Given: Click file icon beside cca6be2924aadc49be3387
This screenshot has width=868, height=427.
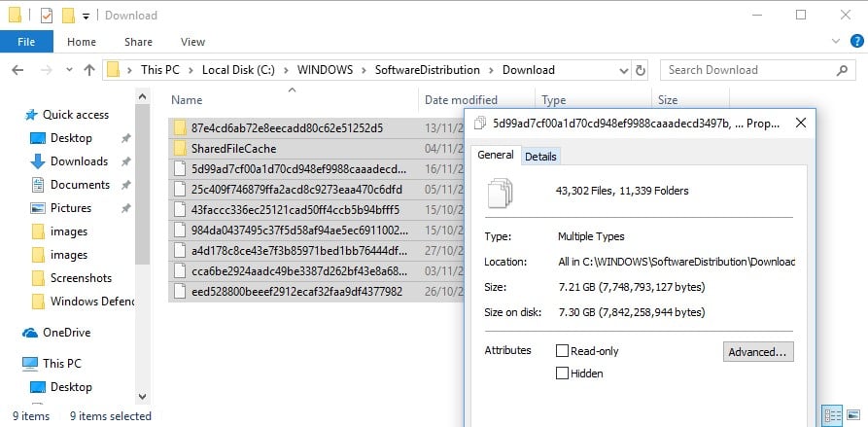Looking at the screenshot, I should tap(180, 270).
